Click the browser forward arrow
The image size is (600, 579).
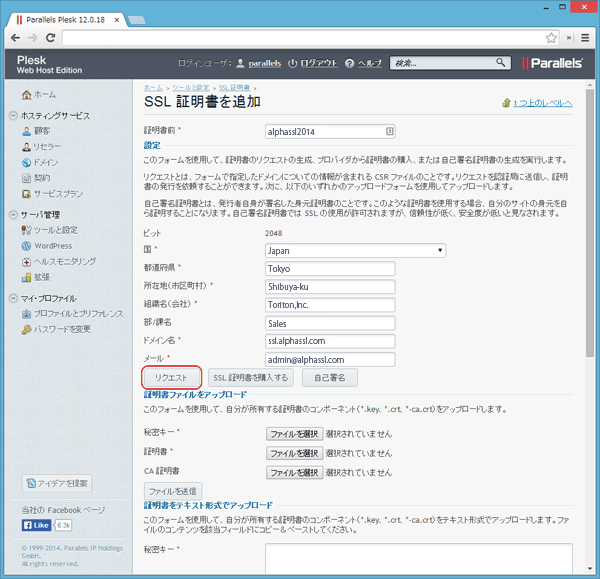coord(33,38)
